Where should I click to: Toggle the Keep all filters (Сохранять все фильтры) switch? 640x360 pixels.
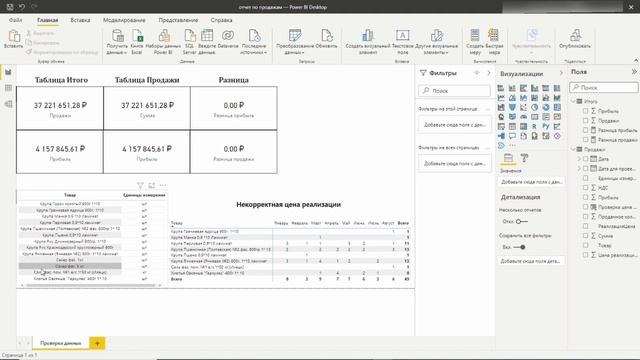(x=520, y=247)
